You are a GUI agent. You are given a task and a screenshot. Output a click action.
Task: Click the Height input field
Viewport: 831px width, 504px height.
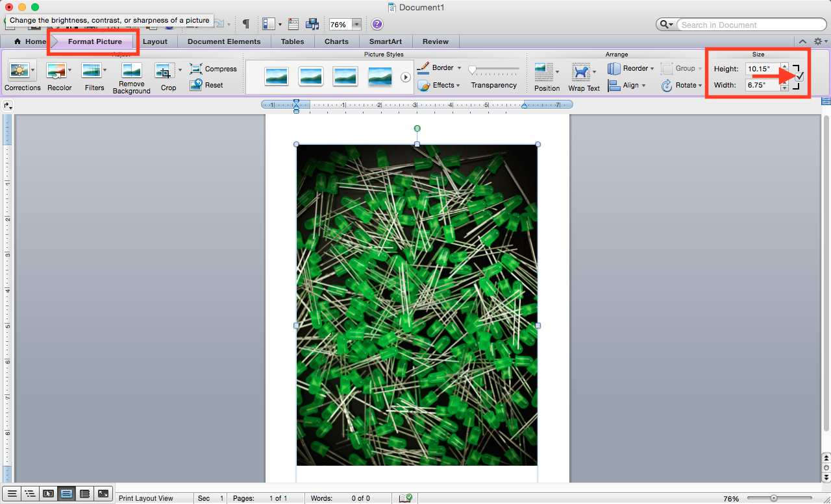(x=762, y=69)
